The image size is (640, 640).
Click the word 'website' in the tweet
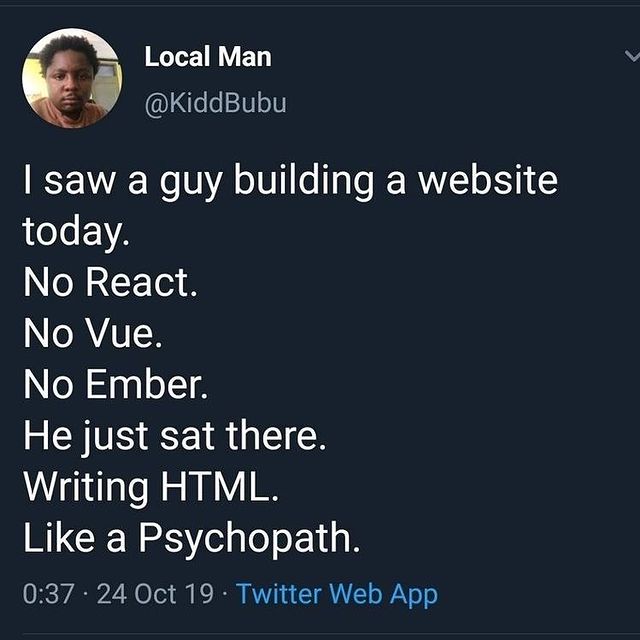click(488, 180)
